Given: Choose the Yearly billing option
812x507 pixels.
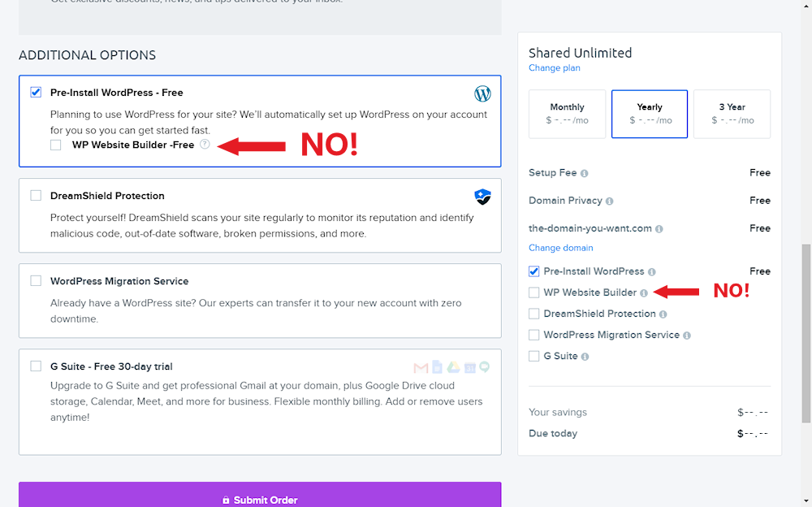Looking at the screenshot, I should click(650, 114).
